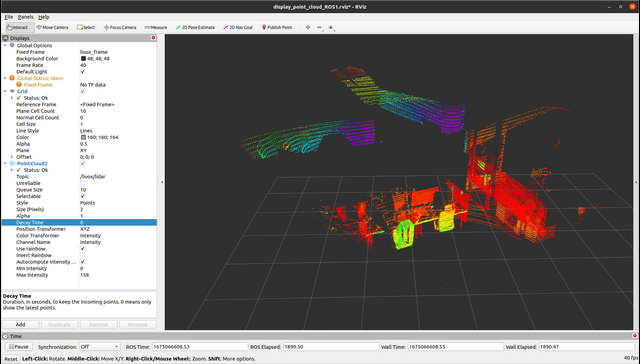Click the Frame Rate value 40
640x364 pixels.
point(83,65)
